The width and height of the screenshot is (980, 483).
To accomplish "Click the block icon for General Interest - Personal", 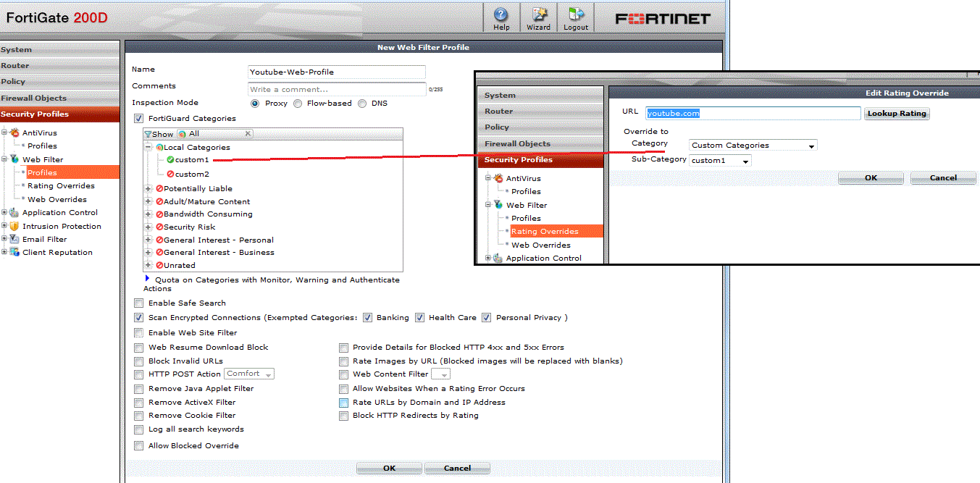I will click(x=159, y=240).
